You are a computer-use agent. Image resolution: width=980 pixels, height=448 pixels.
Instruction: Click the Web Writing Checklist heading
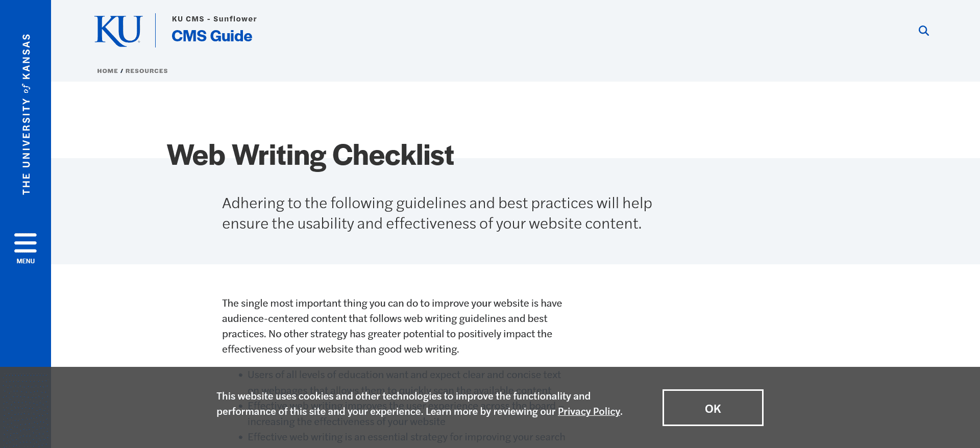coord(309,155)
